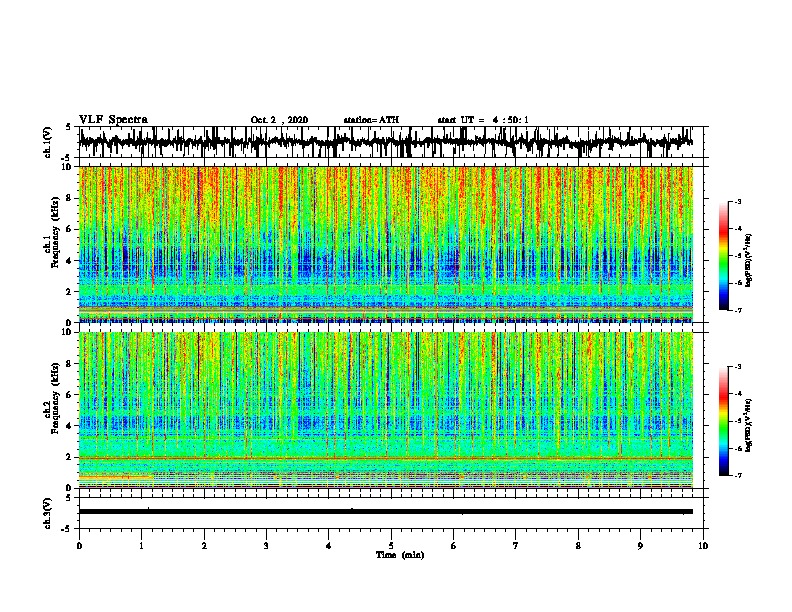Select the log(PSD) label beside ch.2 color bar
The width and height of the screenshot is (792, 612).
tap(749, 425)
